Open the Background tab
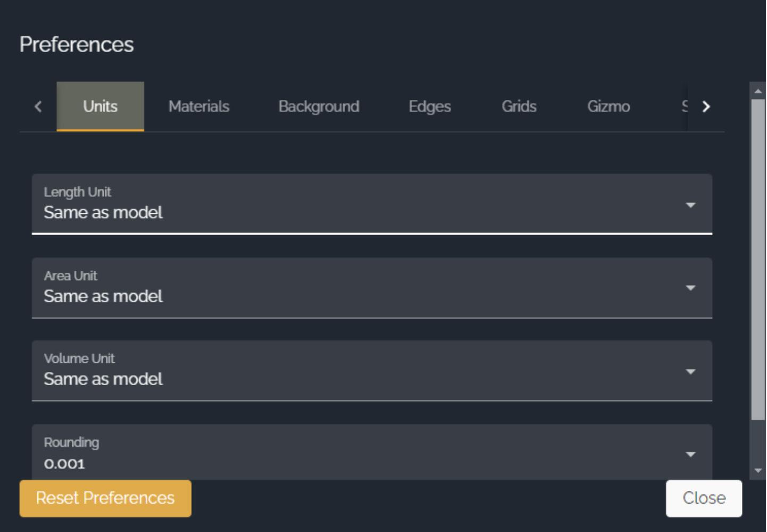The image size is (767, 532). click(x=319, y=106)
